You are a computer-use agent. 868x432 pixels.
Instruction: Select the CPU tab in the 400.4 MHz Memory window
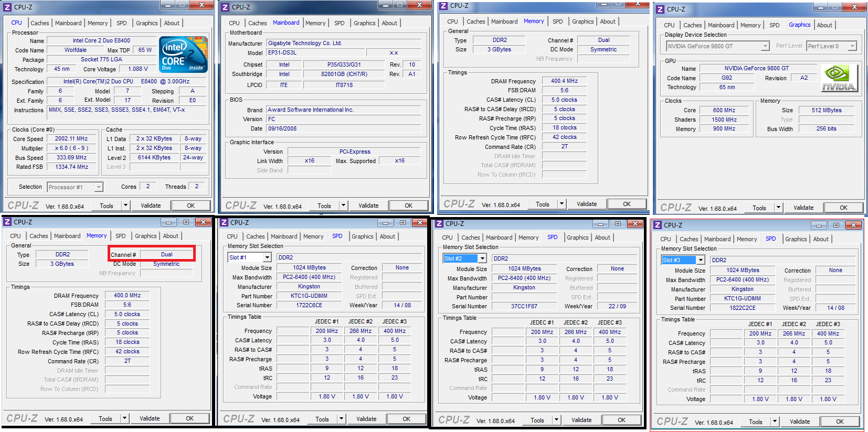point(452,21)
